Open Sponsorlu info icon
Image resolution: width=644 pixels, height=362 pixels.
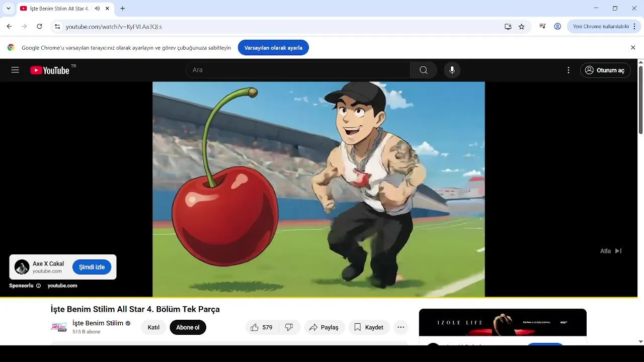[x=38, y=286]
